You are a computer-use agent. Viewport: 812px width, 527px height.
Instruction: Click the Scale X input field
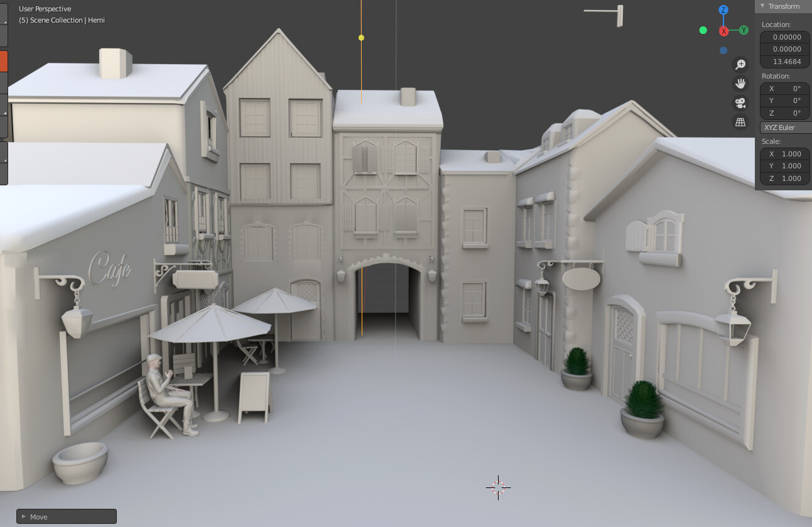click(x=784, y=153)
